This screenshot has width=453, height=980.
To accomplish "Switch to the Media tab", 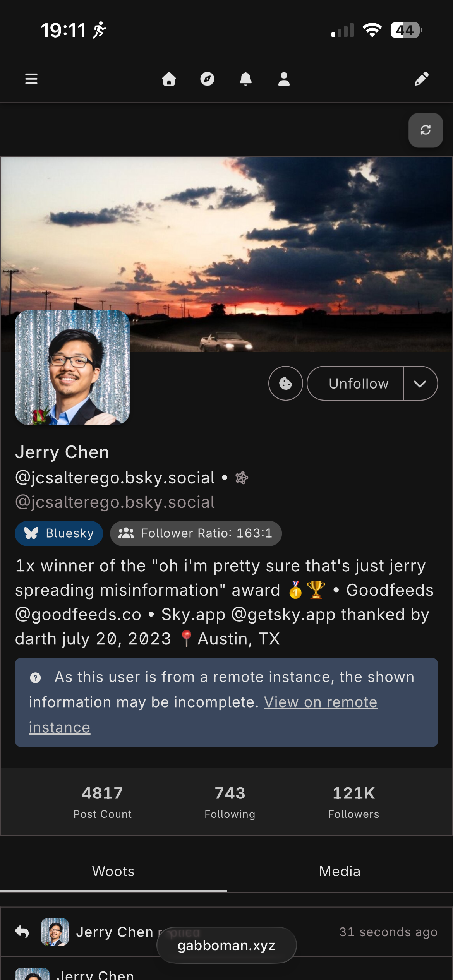I will [x=340, y=871].
